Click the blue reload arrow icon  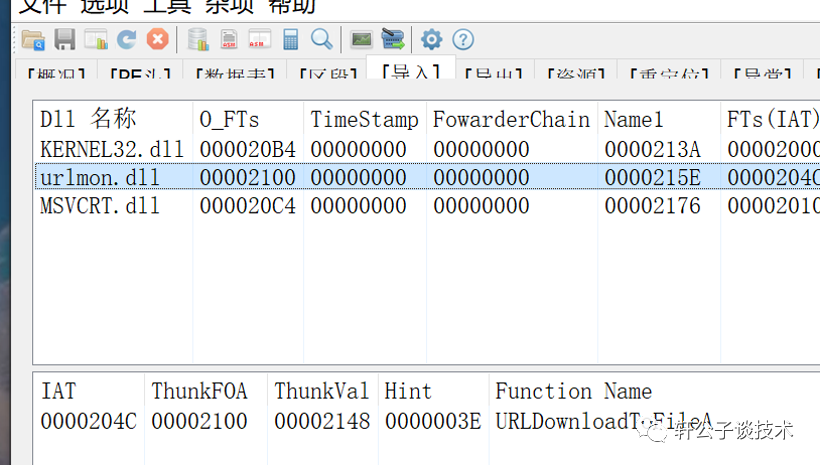point(127,40)
